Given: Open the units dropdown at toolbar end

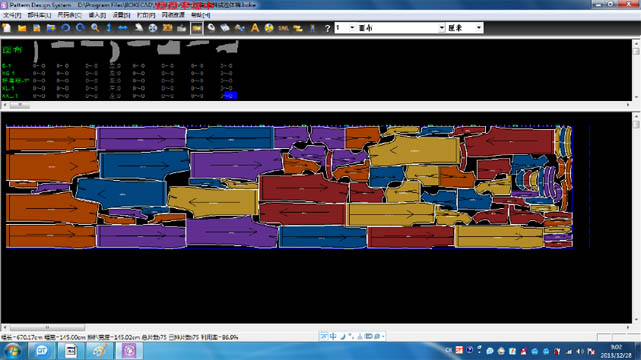Looking at the screenshot, I should (x=465, y=28).
